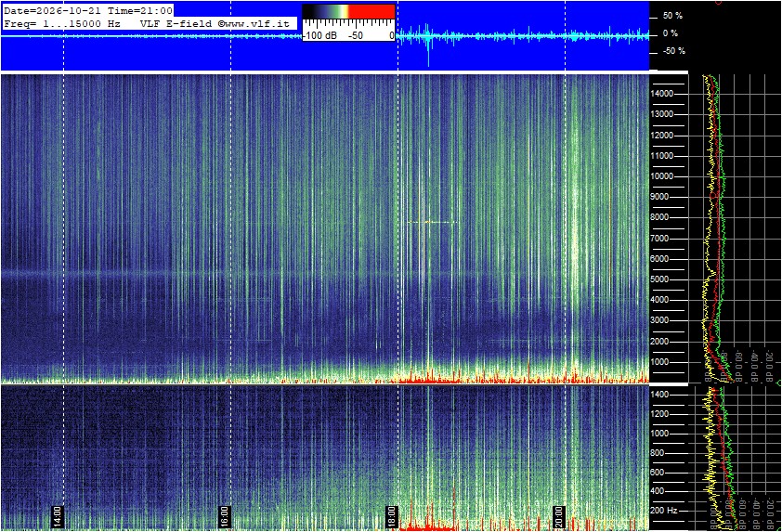Click the 14000 frequency axis label
The width and height of the screenshot is (782, 532).
point(662,94)
